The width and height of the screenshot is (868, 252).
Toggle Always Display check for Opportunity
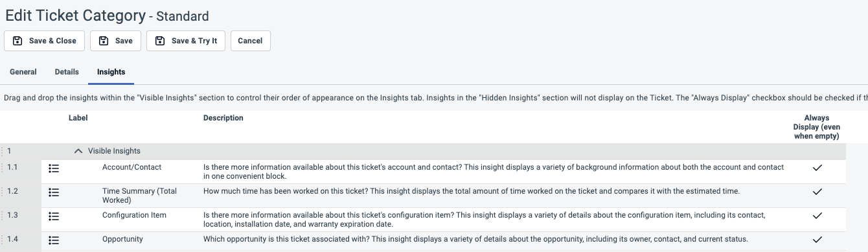coord(817,240)
